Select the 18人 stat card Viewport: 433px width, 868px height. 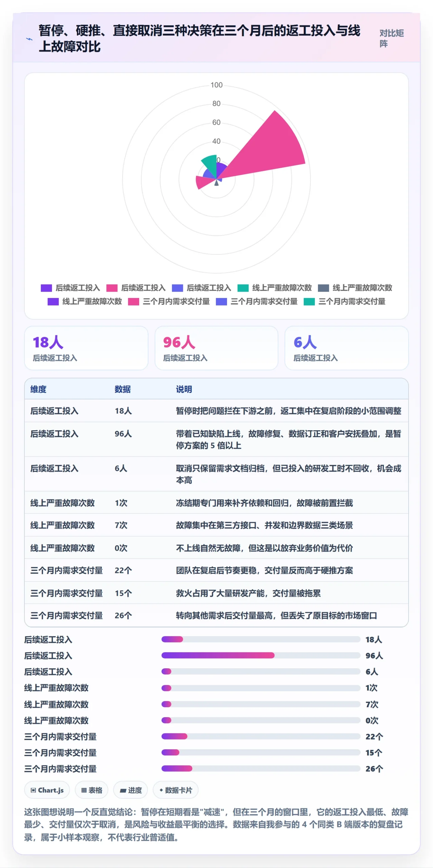click(x=86, y=348)
